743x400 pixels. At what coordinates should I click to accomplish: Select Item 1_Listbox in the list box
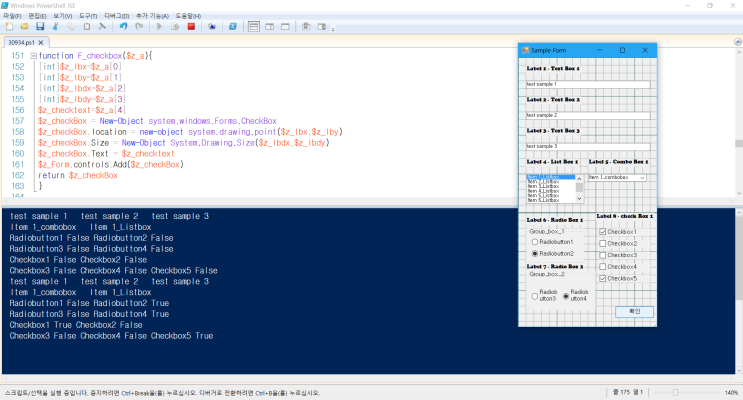click(551, 177)
